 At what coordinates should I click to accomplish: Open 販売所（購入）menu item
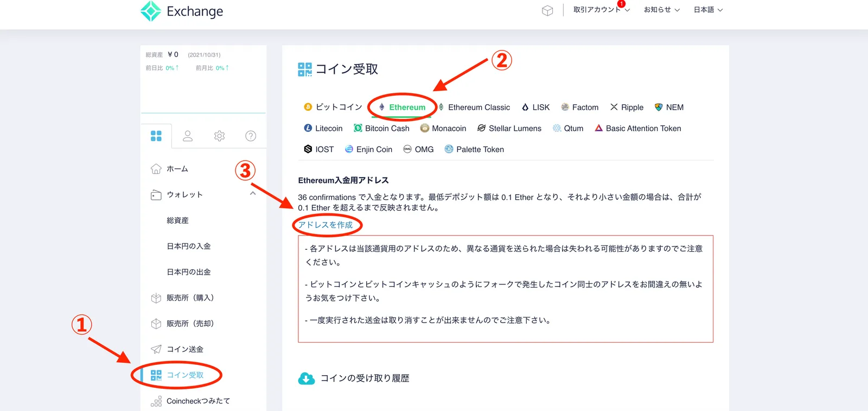tap(190, 298)
